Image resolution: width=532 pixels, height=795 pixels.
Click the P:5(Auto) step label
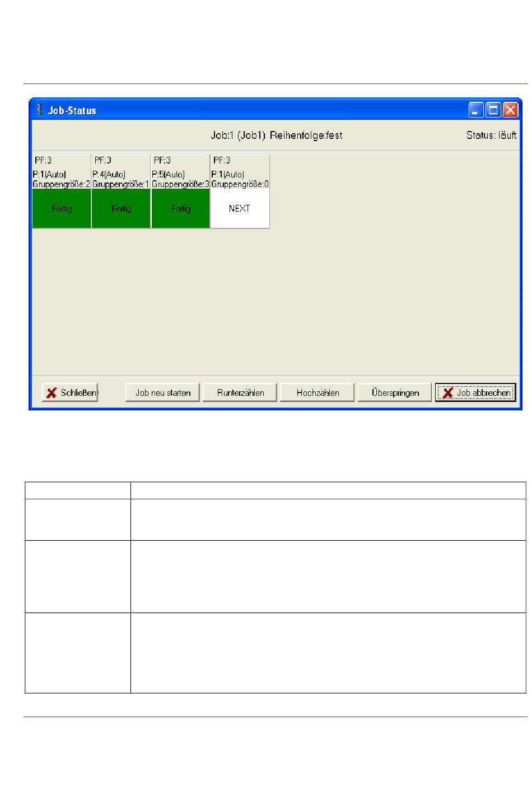169,175
